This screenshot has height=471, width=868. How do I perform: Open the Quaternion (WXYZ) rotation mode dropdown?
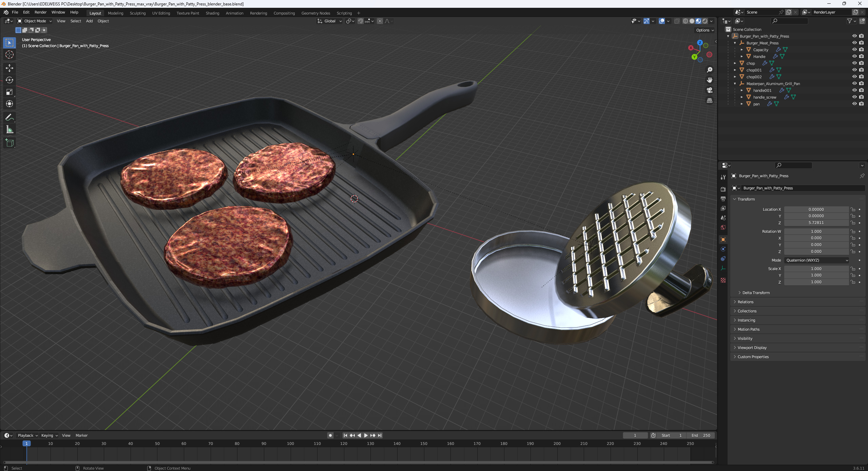[816, 260]
